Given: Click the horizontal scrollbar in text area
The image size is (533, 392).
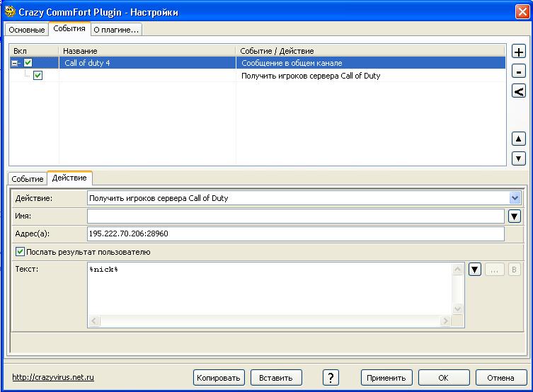Looking at the screenshot, I should point(269,321).
